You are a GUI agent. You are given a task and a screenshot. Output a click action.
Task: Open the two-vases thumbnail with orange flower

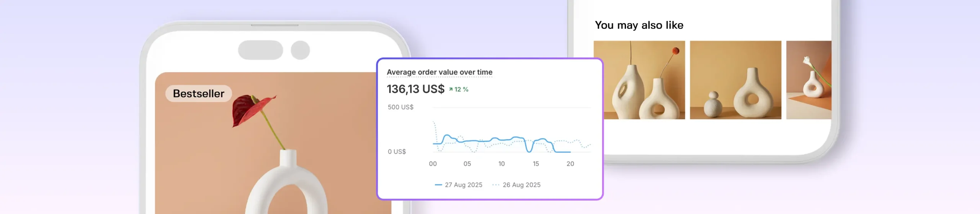[639, 80]
